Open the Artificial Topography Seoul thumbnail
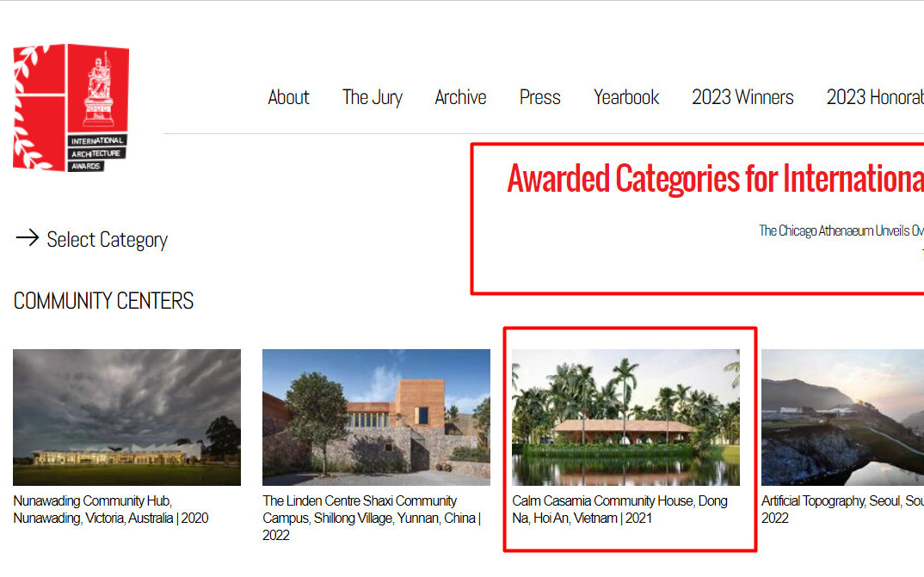 point(842,417)
